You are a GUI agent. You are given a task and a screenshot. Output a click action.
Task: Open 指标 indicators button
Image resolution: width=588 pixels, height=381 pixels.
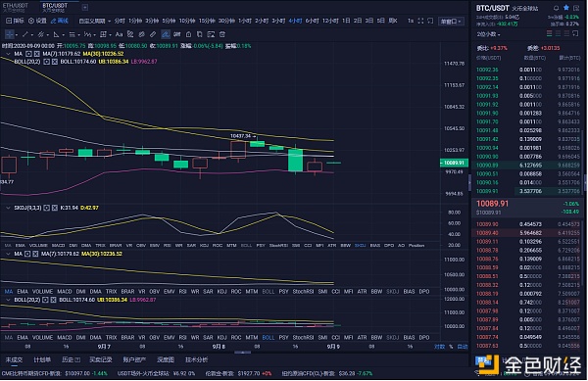[15, 21]
